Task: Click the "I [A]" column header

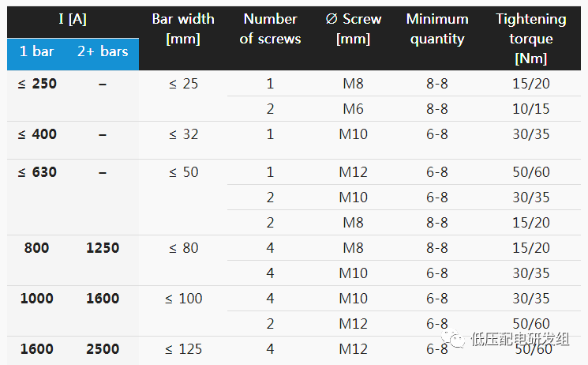Action: click(x=73, y=19)
